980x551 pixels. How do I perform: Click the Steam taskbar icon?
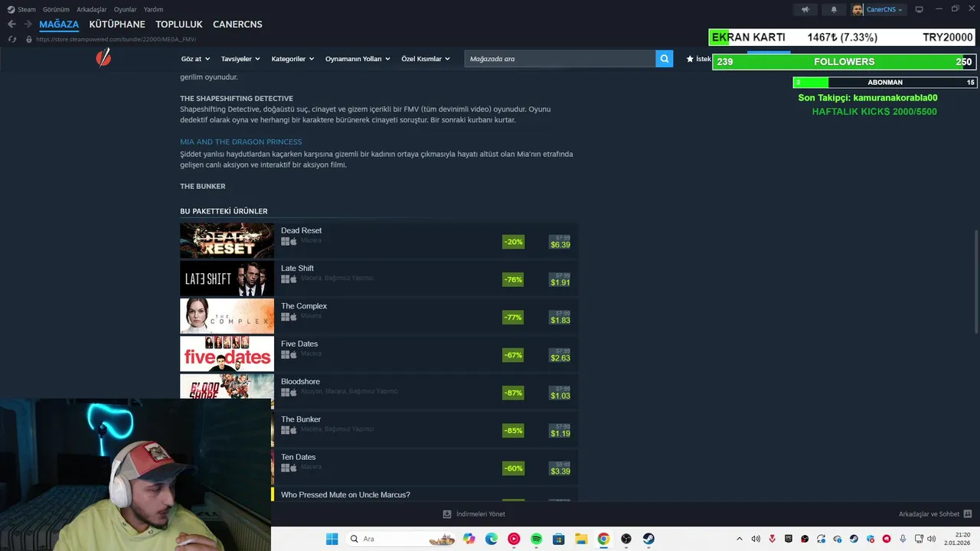pos(648,539)
